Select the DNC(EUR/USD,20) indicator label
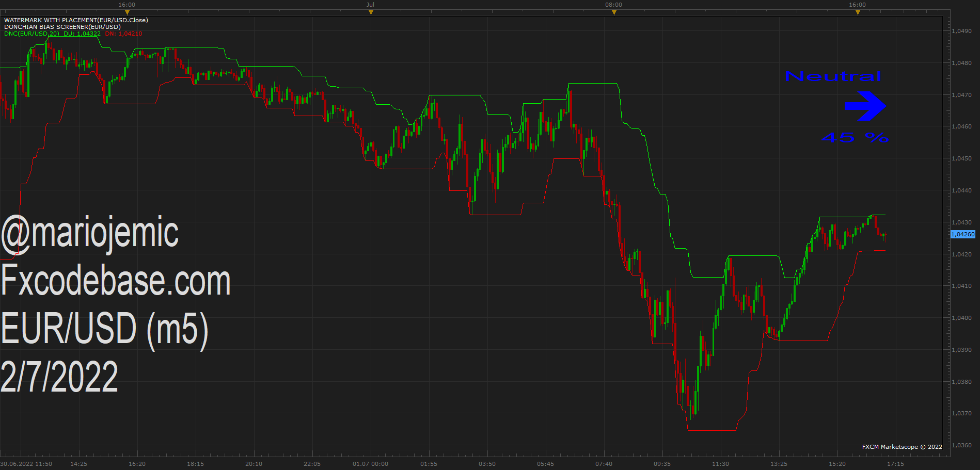The height and width of the screenshot is (470, 980). pyautogui.click(x=31, y=34)
